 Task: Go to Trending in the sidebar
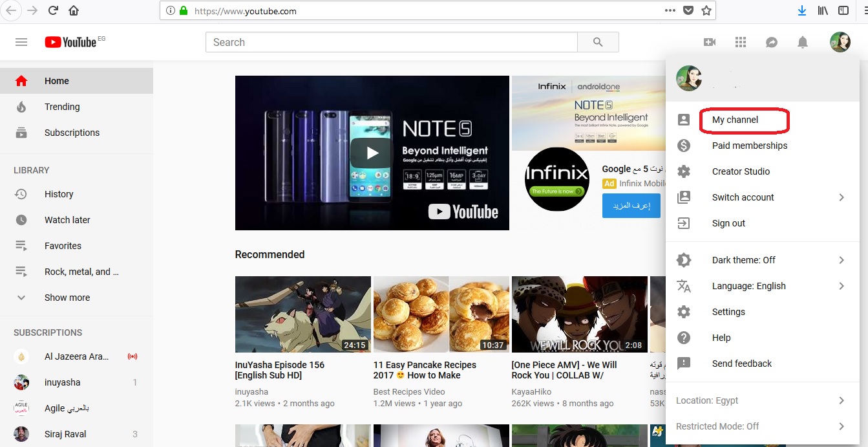[x=62, y=107]
